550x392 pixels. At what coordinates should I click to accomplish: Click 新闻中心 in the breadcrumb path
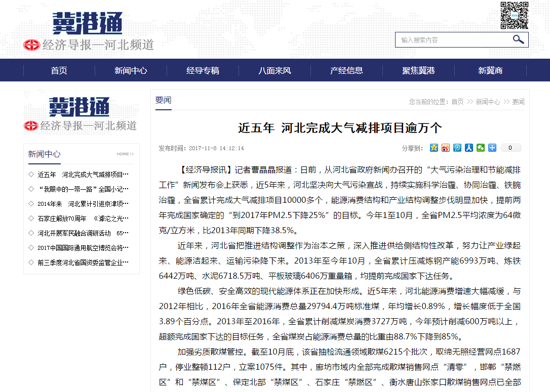click(x=488, y=102)
